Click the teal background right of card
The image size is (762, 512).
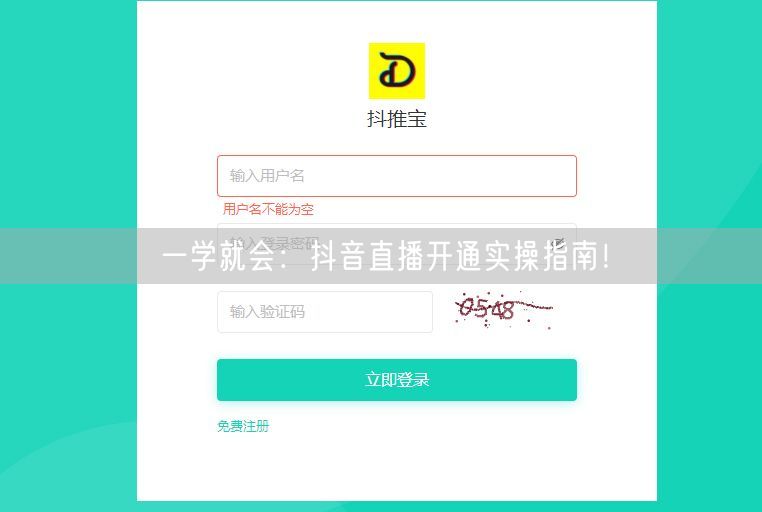[x=710, y=121]
